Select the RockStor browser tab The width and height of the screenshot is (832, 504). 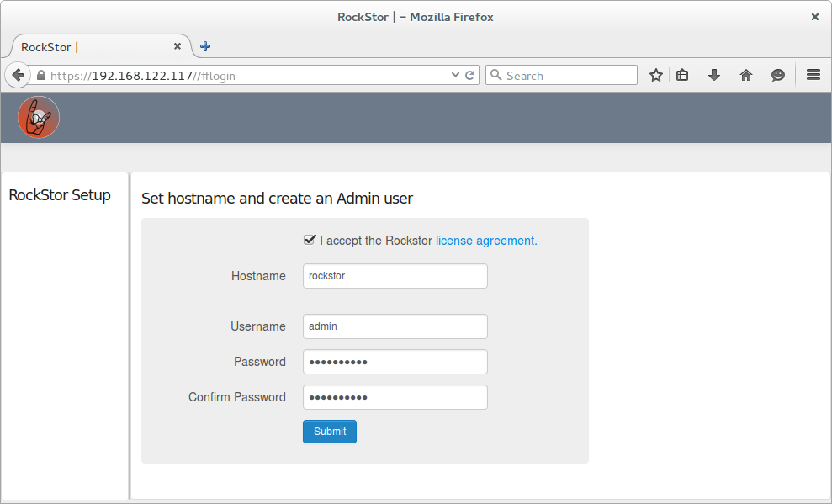point(101,46)
